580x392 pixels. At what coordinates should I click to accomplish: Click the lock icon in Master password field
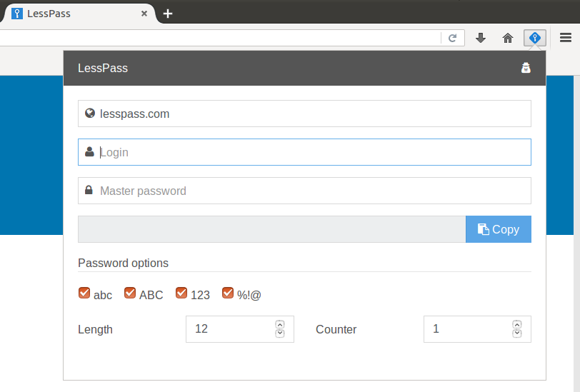coord(89,190)
